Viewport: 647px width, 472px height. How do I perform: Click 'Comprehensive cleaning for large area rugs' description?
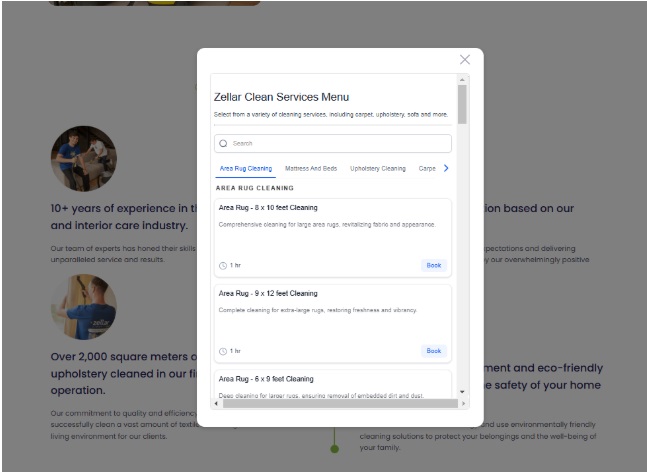point(327,224)
